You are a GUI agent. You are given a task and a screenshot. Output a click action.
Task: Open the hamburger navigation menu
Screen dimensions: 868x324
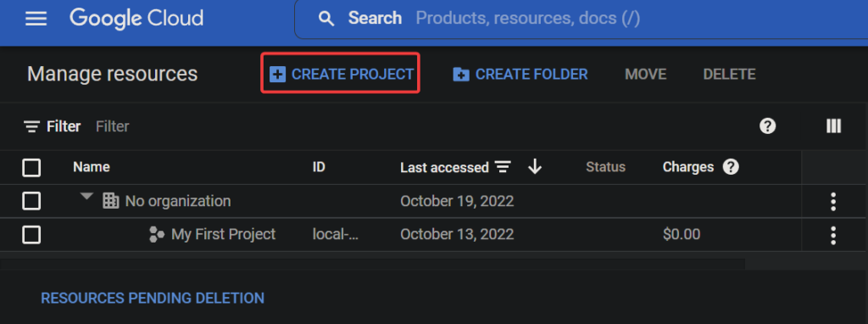(36, 19)
